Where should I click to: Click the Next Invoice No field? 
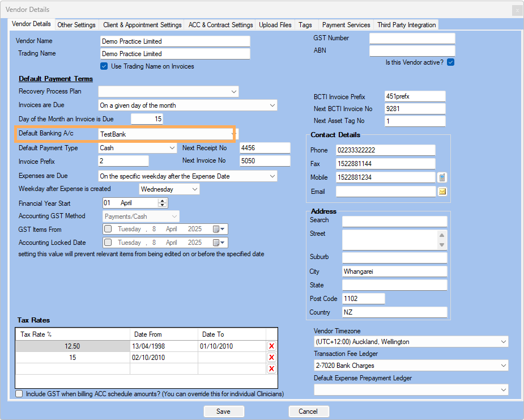coord(265,161)
